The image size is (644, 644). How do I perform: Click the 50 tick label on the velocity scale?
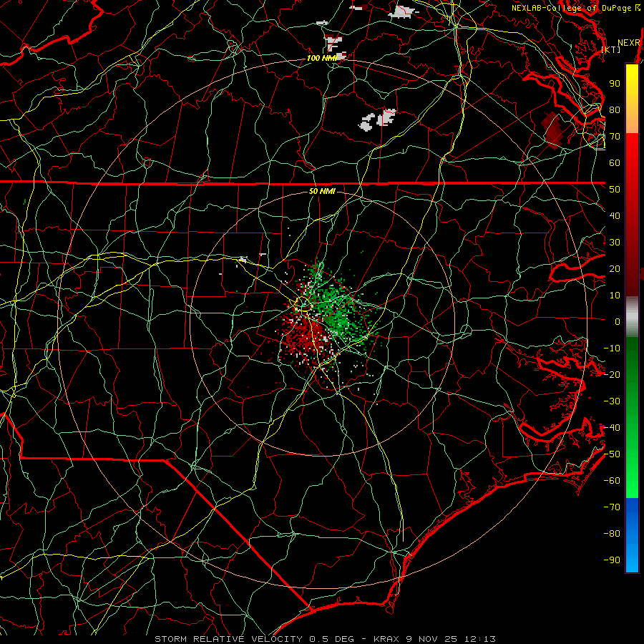615,190
